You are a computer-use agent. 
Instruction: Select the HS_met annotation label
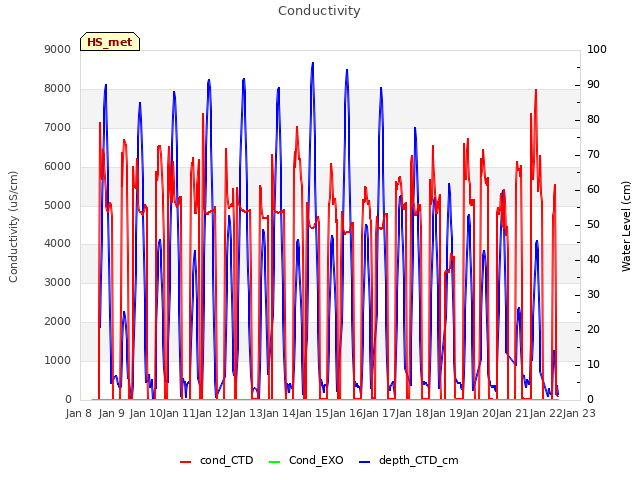coord(110,42)
